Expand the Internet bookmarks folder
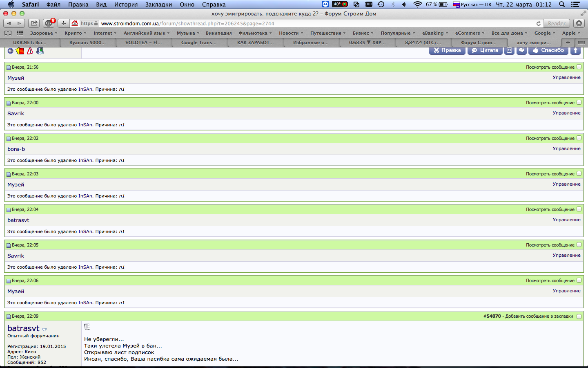The width and height of the screenshot is (588, 368). pos(105,33)
